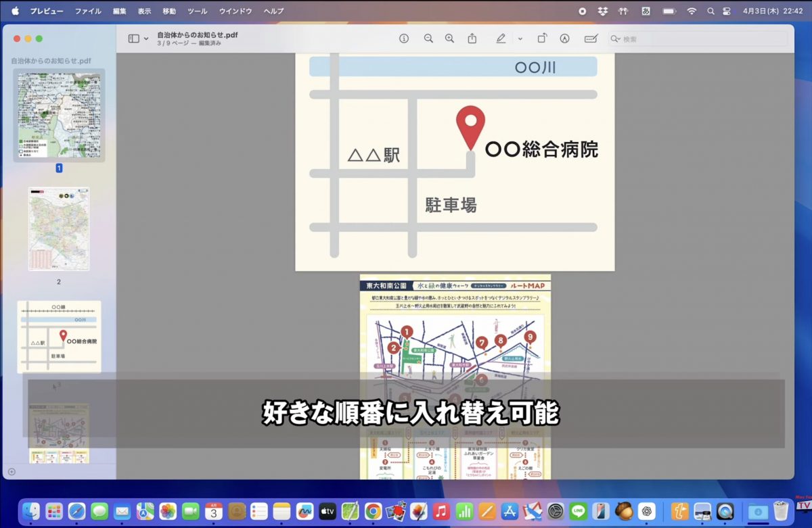Screen dimensions: 812x528
Task: Open LINE from the Dock
Action: (x=578, y=511)
